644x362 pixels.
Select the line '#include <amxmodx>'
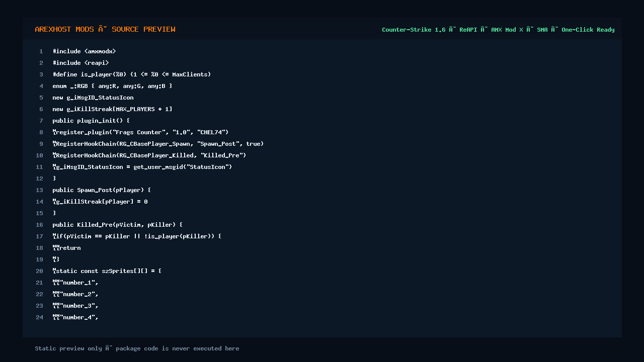coord(84,51)
